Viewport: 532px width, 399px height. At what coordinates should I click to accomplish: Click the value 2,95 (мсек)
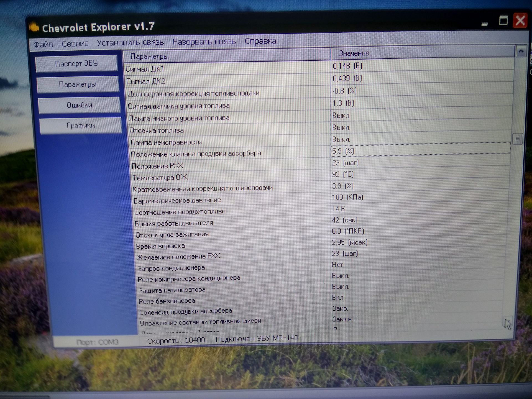click(350, 242)
